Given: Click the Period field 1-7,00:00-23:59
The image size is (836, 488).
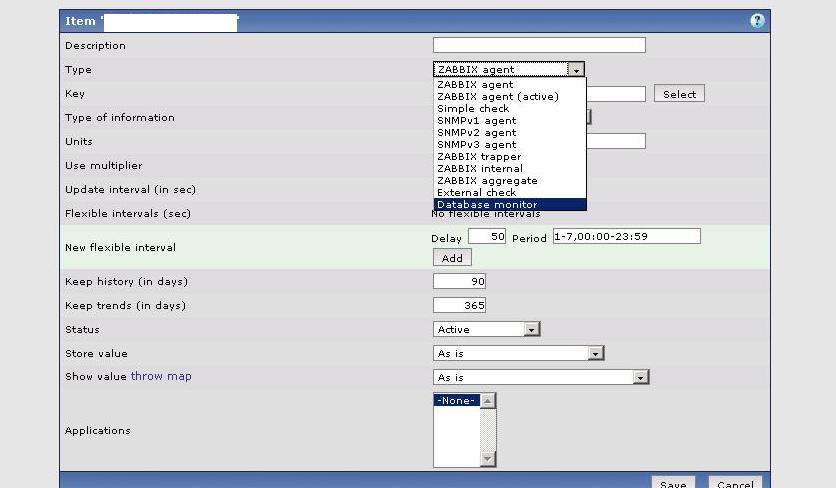Looking at the screenshot, I should (x=626, y=236).
